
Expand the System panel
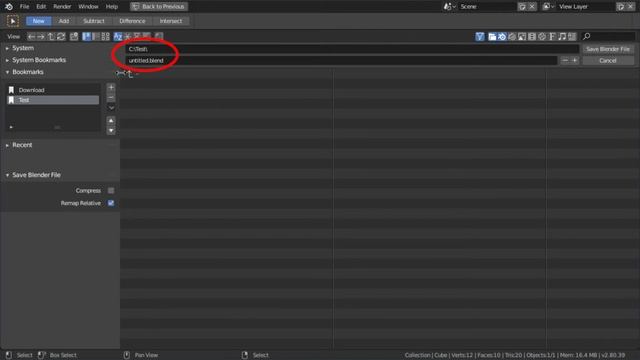(x=23, y=48)
